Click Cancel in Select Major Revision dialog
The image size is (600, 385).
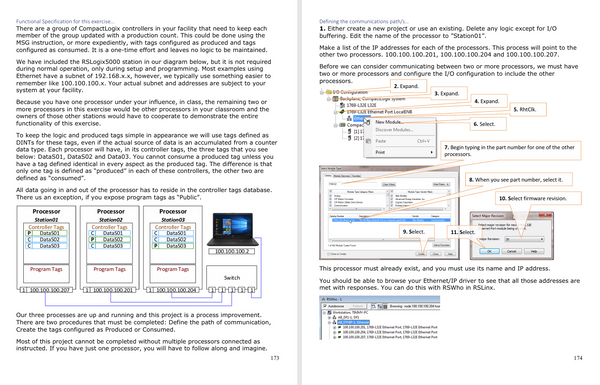(x=512, y=251)
